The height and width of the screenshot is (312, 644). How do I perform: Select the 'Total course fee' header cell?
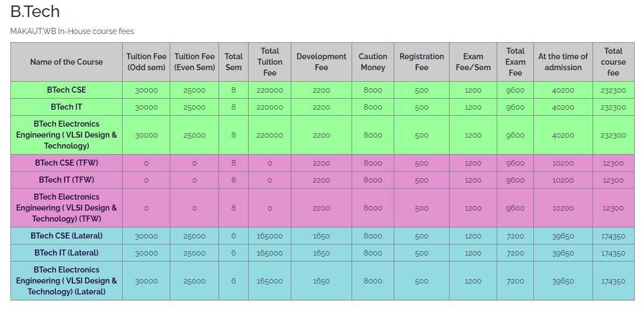click(x=613, y=62)
